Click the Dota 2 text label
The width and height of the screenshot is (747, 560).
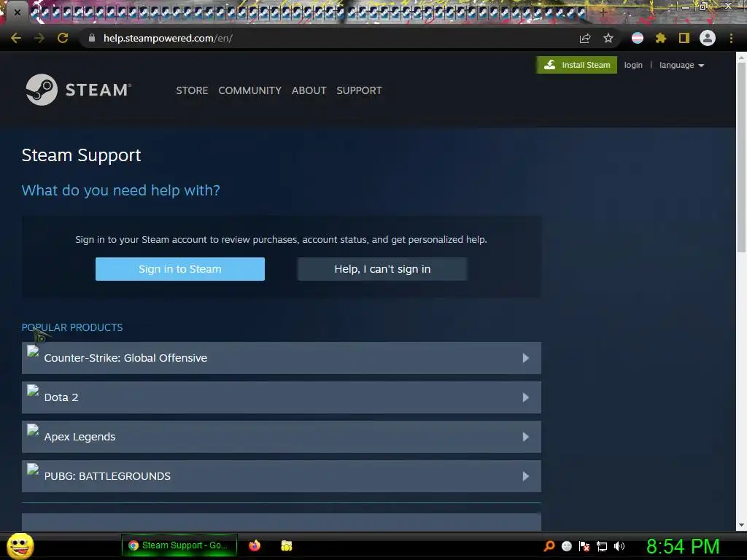[61, 397]
